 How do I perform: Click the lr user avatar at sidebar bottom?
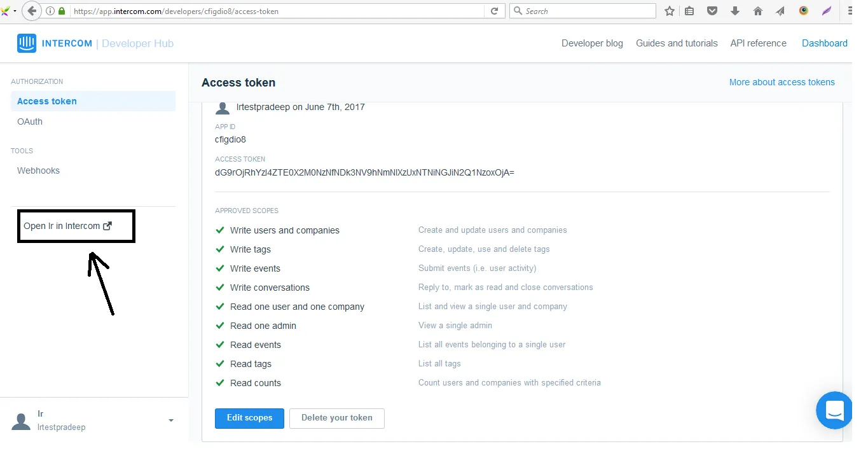[x=21, y=420]
